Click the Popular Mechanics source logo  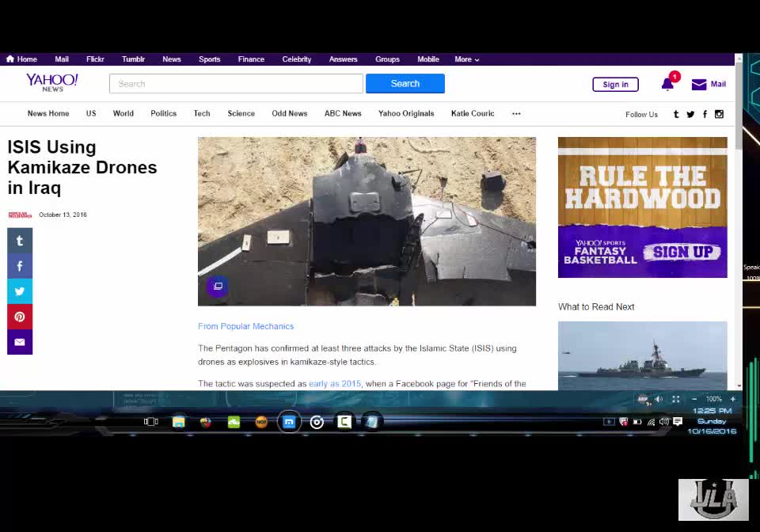(20, 215)
